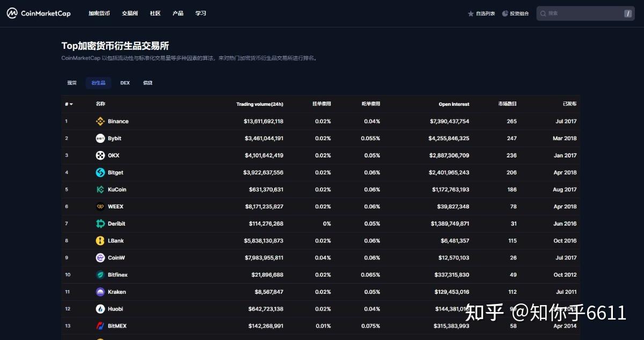Image resolution: width=644 pixels, height=340 pixels.
Task: Click Huobi trading volume $642,723,138
Action: 266,309
